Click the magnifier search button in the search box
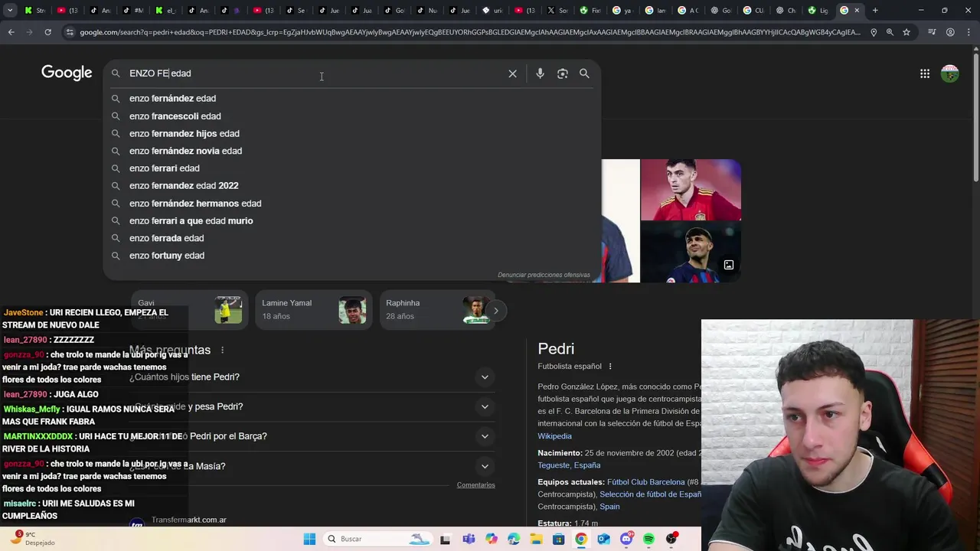The width and height of the screenshot is (980, 551). [584, 73]
